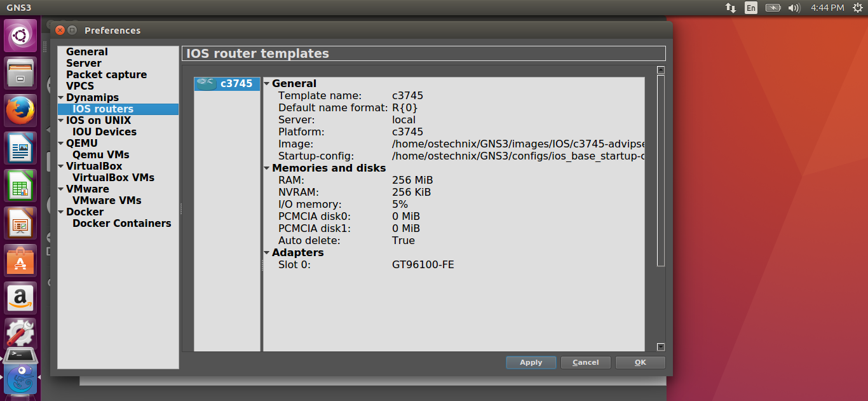This screenshot has height=401, width=868.
Task: Open Ubuntu Software center icon
Action: pyautogui.click(x=21, y=261)
